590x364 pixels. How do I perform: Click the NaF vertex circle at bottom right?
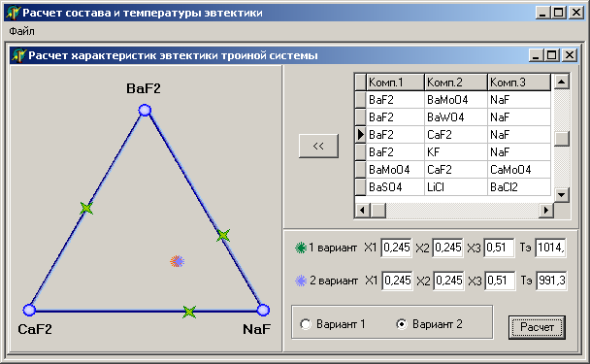click(263, 311)
